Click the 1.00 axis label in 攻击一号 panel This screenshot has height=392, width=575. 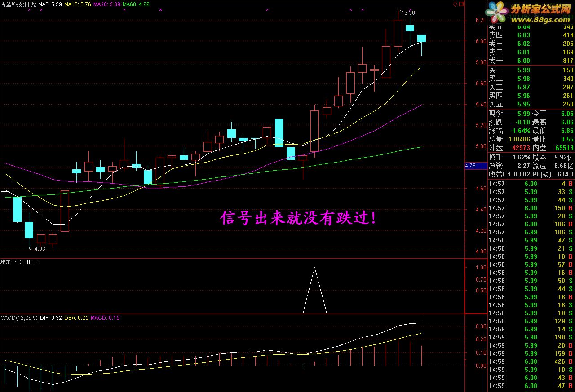click(x=480, y=267)
